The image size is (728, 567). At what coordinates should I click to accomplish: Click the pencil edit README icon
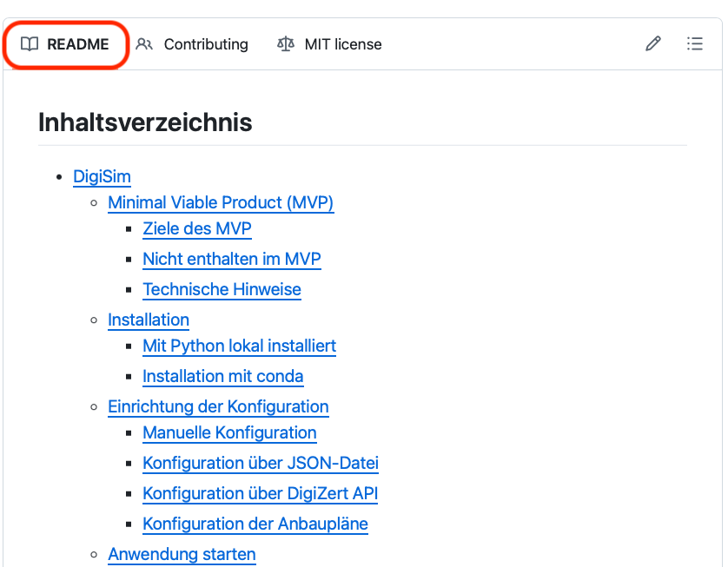point(653,44)
